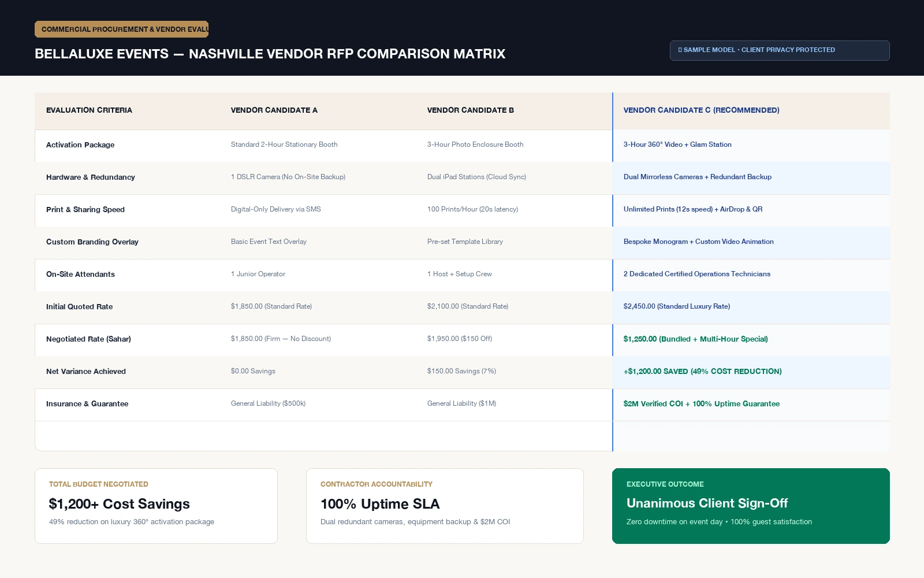Click the Vendor Candidate B column header
Screen dimensions: 924x578
pyautogui.click(x=470, y=110)
